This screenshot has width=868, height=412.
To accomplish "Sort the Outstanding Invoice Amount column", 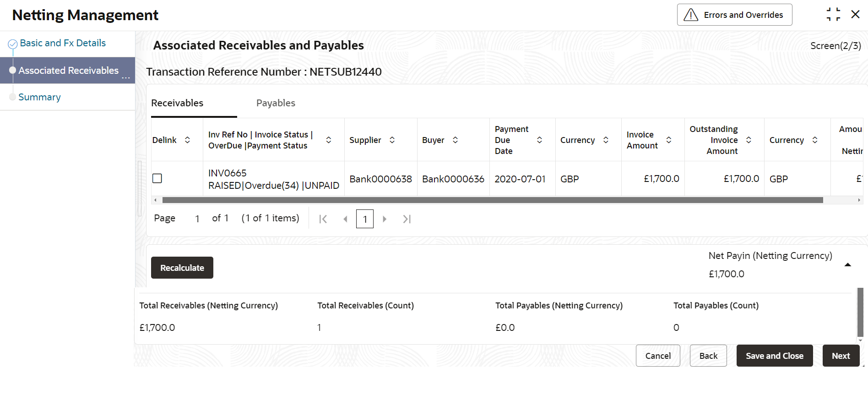I will click(749, 140).
